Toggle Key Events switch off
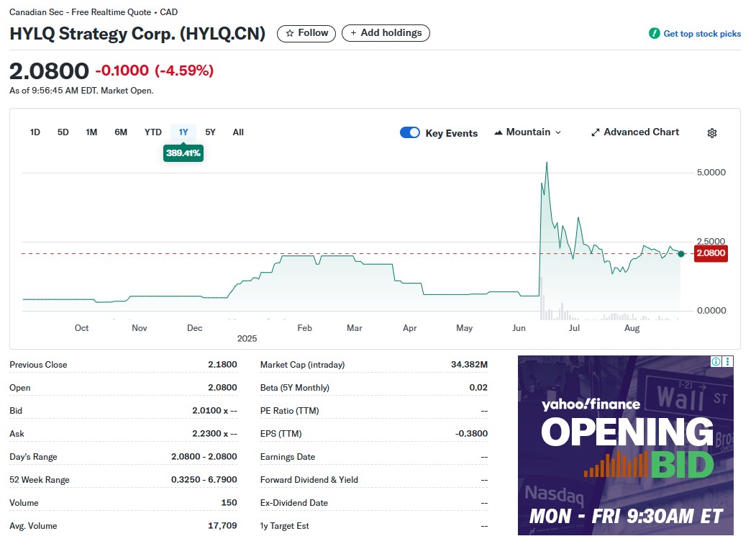The height and width of the screenshot is (549, 756). (x=409, y=132)
